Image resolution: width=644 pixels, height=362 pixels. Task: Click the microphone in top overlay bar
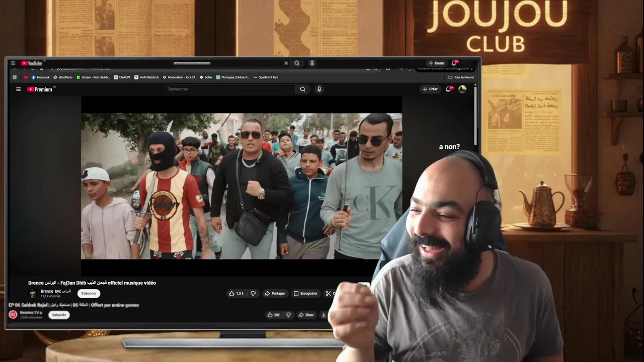pos(312,63)
